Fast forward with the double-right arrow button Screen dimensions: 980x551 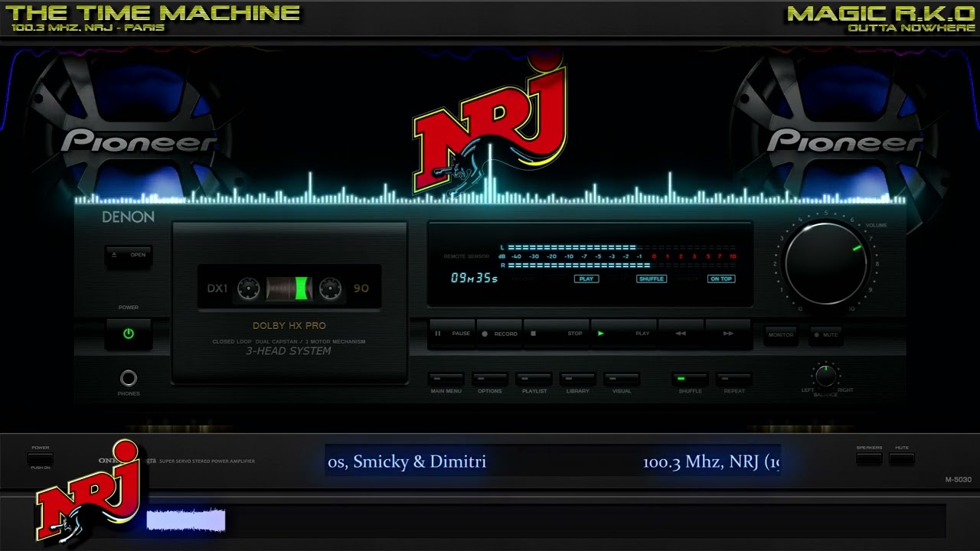pyautogui.click(x=728, y=334)
